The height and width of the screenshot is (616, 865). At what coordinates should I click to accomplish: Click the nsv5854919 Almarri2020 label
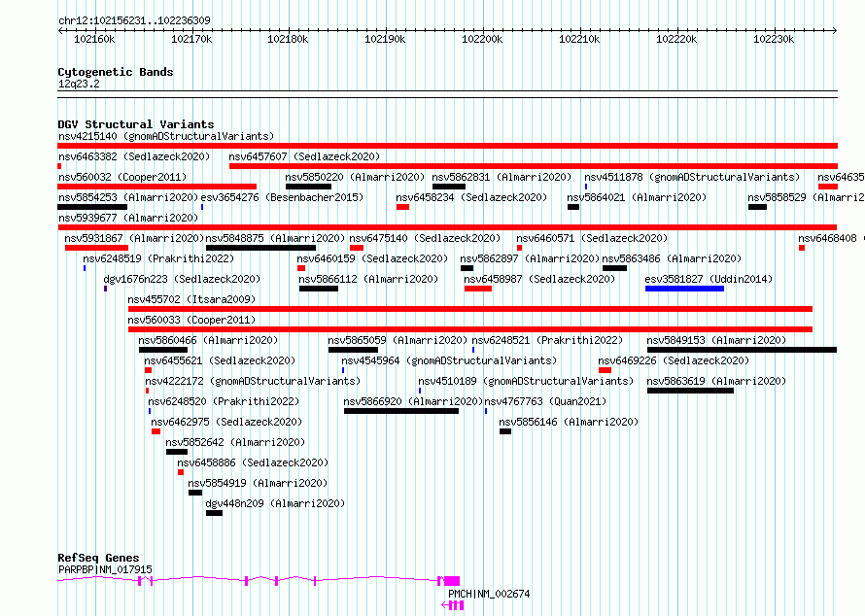(x=258, y=483)
